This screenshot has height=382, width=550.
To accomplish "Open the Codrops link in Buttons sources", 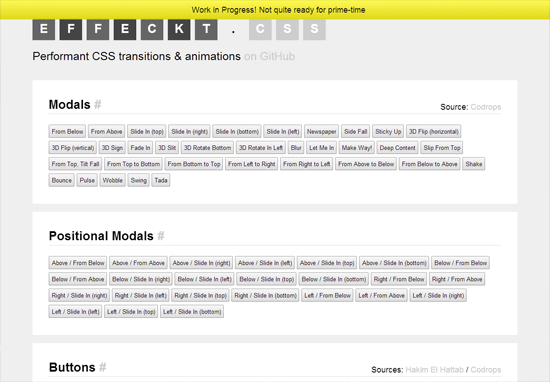I will pyautogui.click(x=485, y=370).
